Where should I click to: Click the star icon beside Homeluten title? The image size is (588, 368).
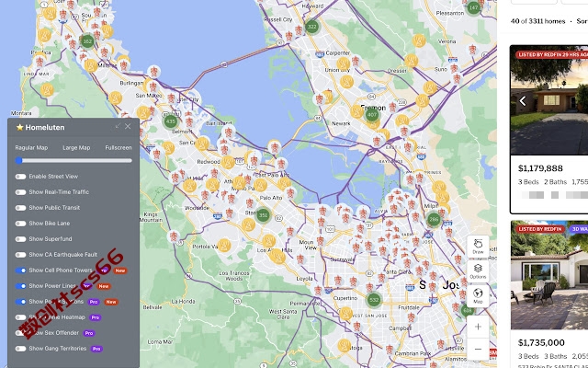click(19, 127)
